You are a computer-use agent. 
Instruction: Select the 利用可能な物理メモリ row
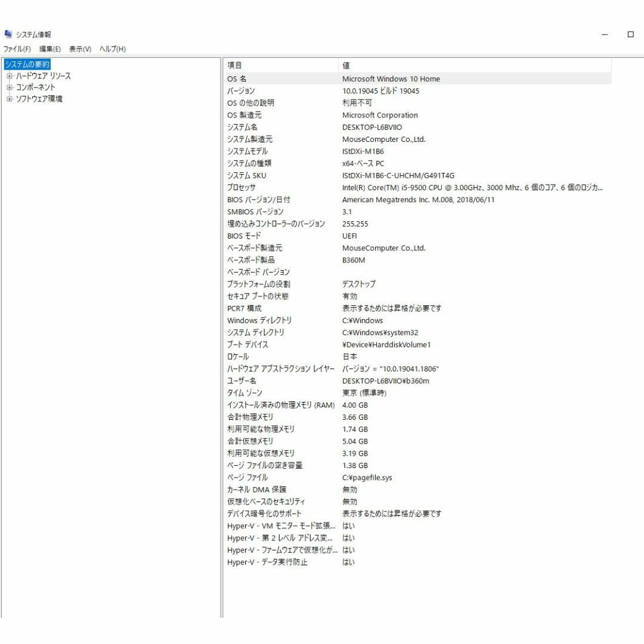coord(418,429)
